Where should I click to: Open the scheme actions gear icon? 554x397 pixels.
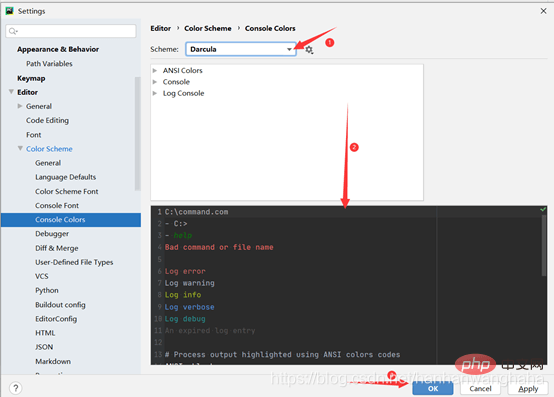click(x=309, y=49)
